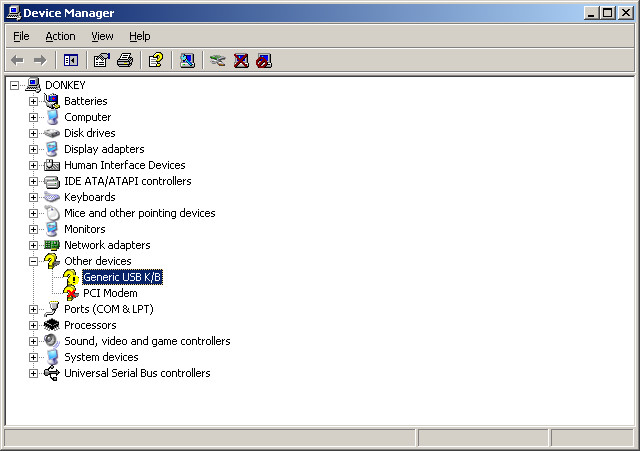Viewport: 640px width, 451px height.
Task: Open the Action menu
Action: pos(60,36)
